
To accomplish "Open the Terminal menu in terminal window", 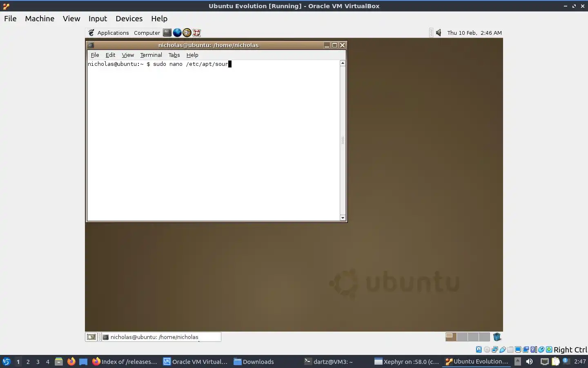I will tap(151, 55).
